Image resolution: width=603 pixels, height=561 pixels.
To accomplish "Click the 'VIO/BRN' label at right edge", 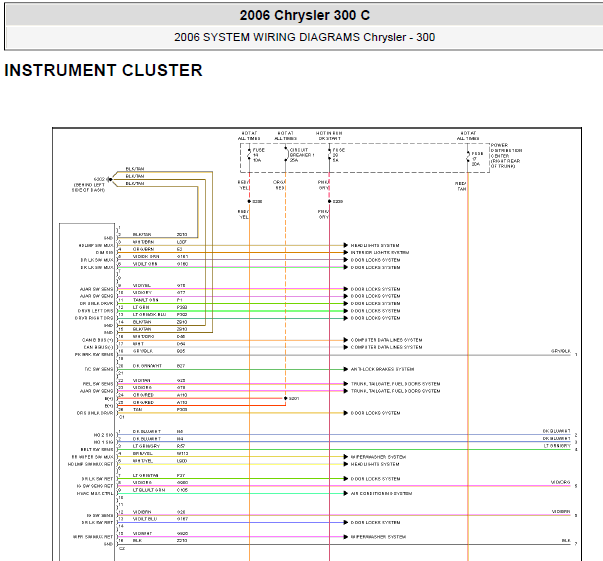I will pyautogui.click(x=561, y=512).
